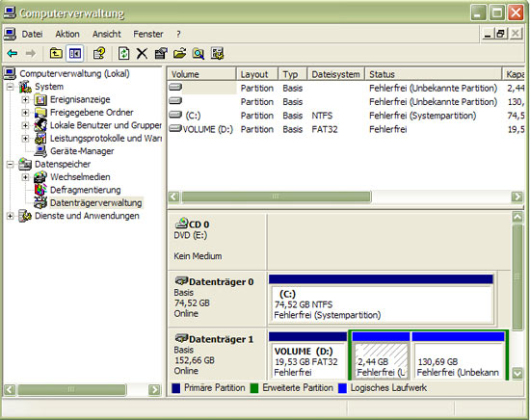The width and height of the screenshot is (530, 420).
Task: Open the Ansicht menu
Action: pos(106,34)
